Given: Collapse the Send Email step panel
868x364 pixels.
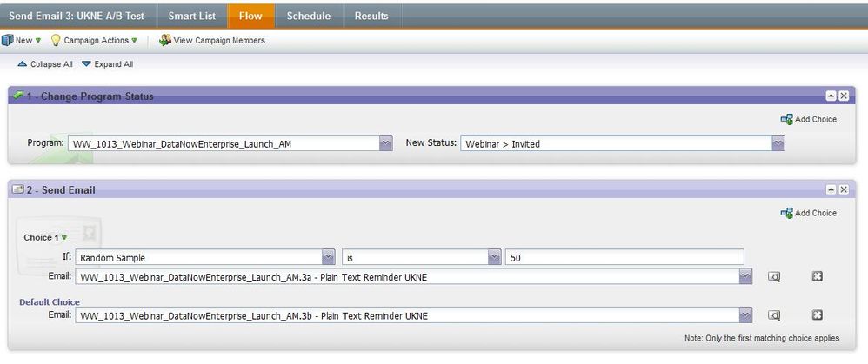Looking at the screenshot, I should click(831, 189).
